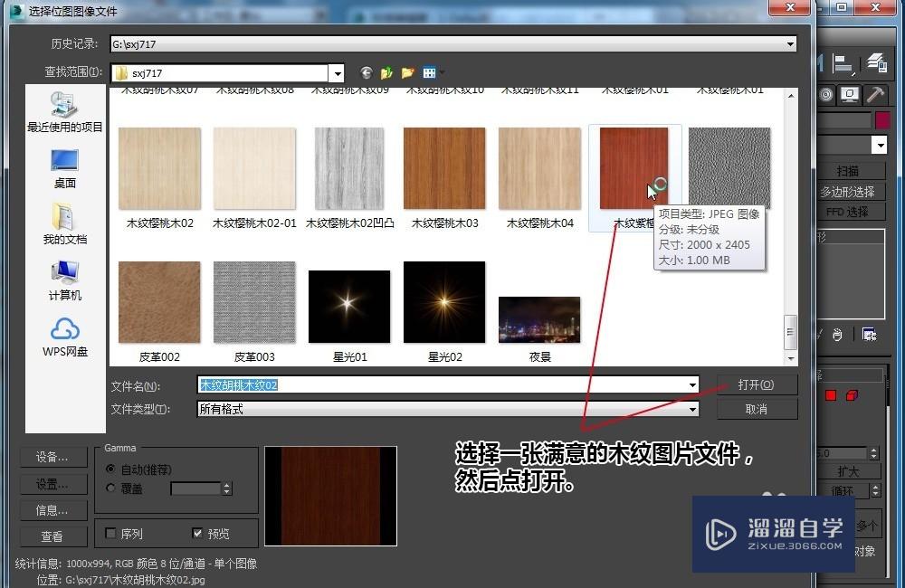Create a new folder
This screenshot has height=588, width=905.
click(x=408, y=72)
